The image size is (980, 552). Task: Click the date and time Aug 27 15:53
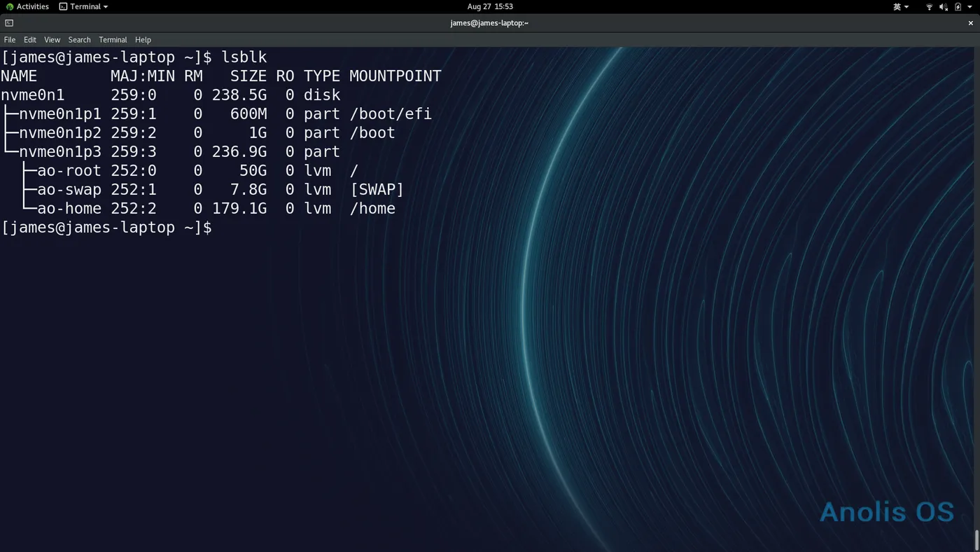pos(490,6)
